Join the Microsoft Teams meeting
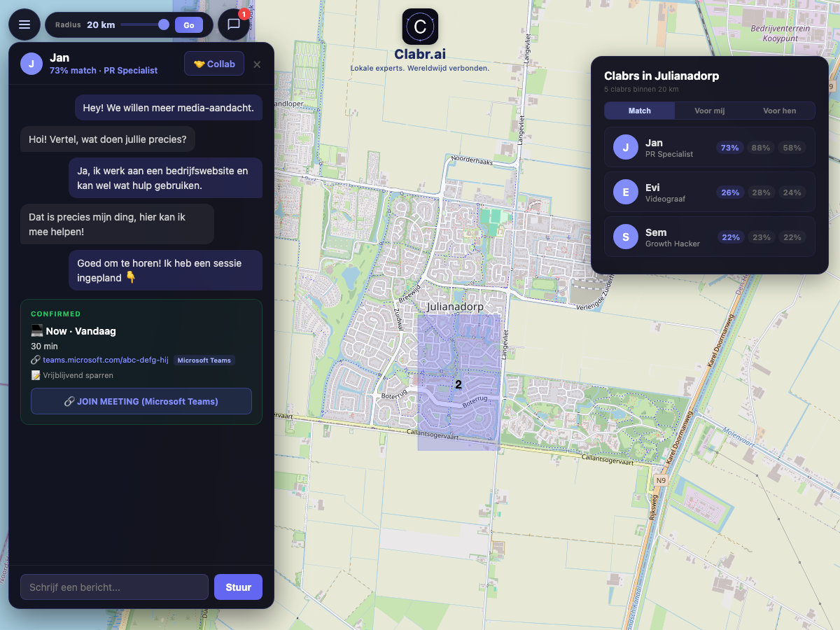The height and width of the screenshot is (630, 840). click(141, 401)
